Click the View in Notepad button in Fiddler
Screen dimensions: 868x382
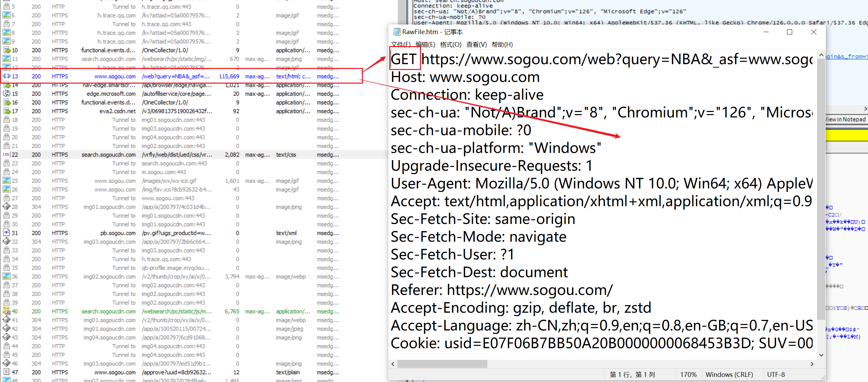coord(846,119)
